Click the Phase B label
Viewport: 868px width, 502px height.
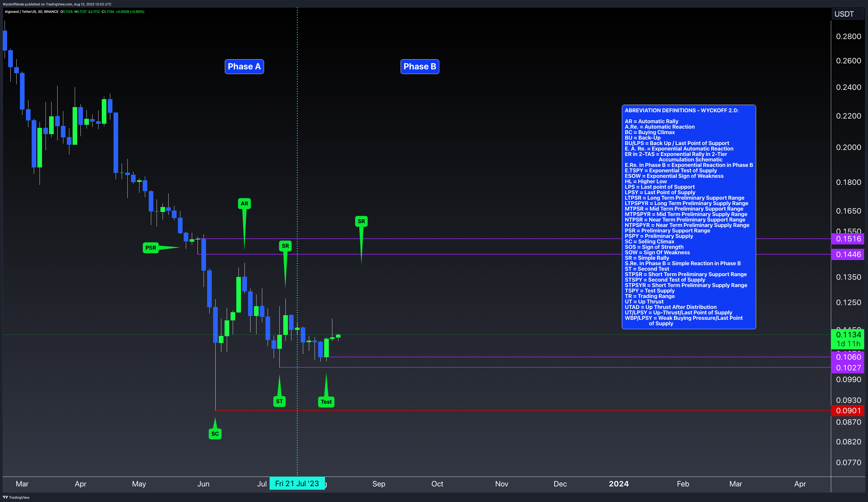pyautogui.click(x=419, y=67)
